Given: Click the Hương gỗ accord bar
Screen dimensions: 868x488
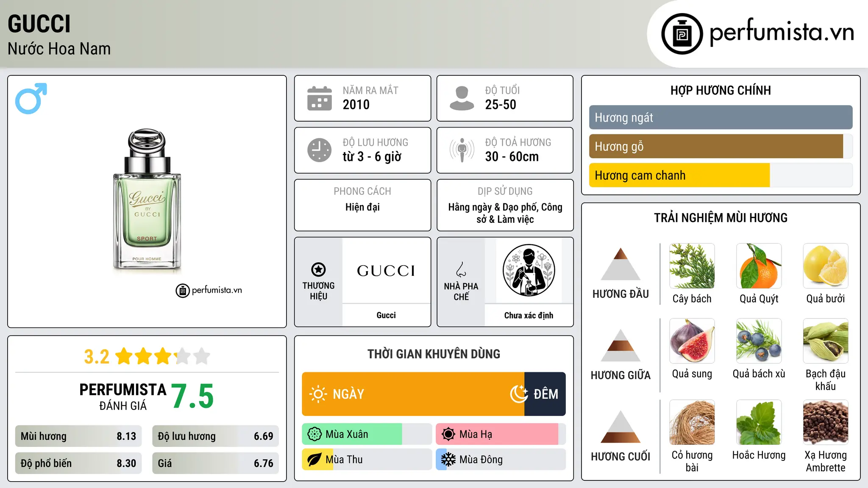Looking at the screenshot, I should [721, 146].
